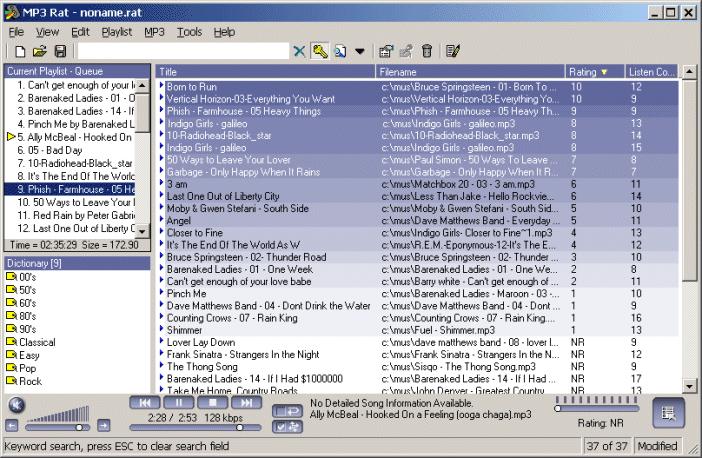Adjust the volume slider
The image size is (702, 458).
[x=57, y=428]
